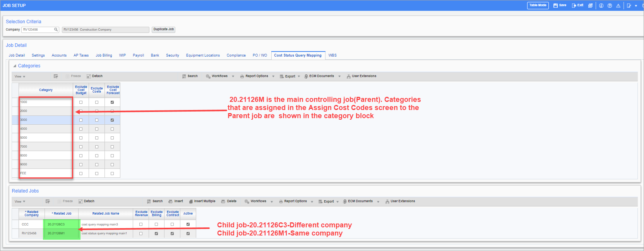Open dropdown arrow next to edit notes icon
The image size is (644, 251).
click(636, 6)
